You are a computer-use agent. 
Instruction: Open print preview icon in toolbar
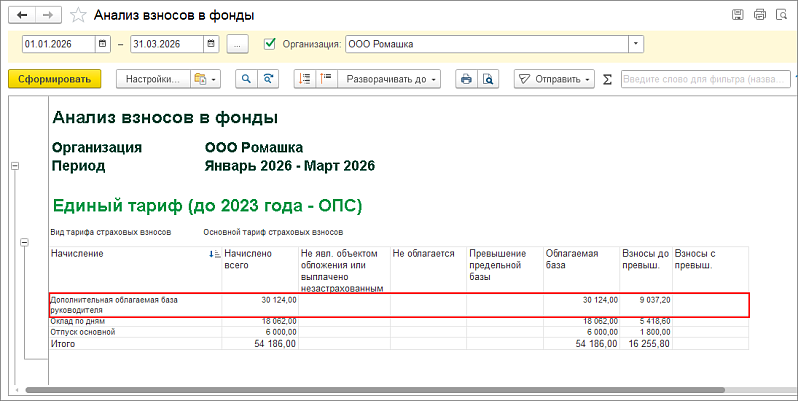tap(488, 79)
